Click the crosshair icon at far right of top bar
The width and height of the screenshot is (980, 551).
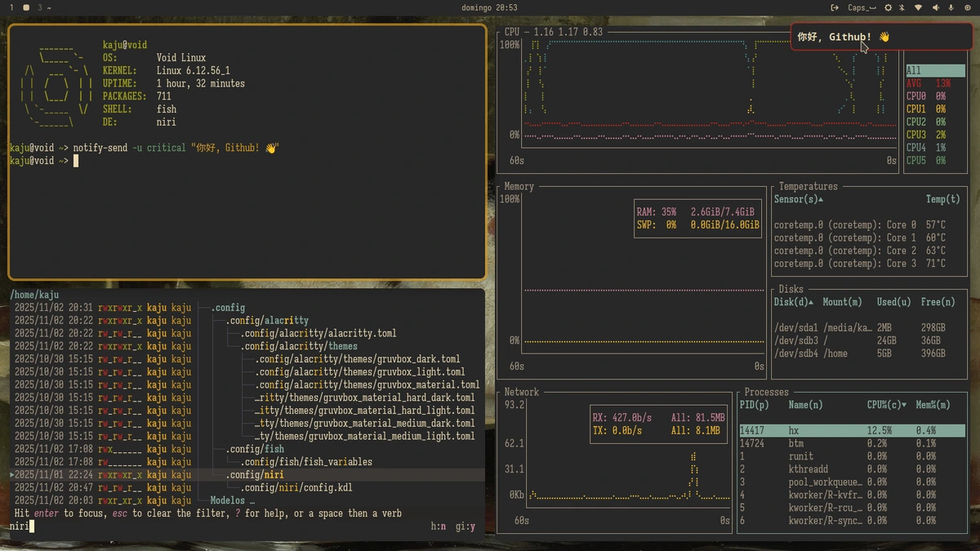pos(968,7)
